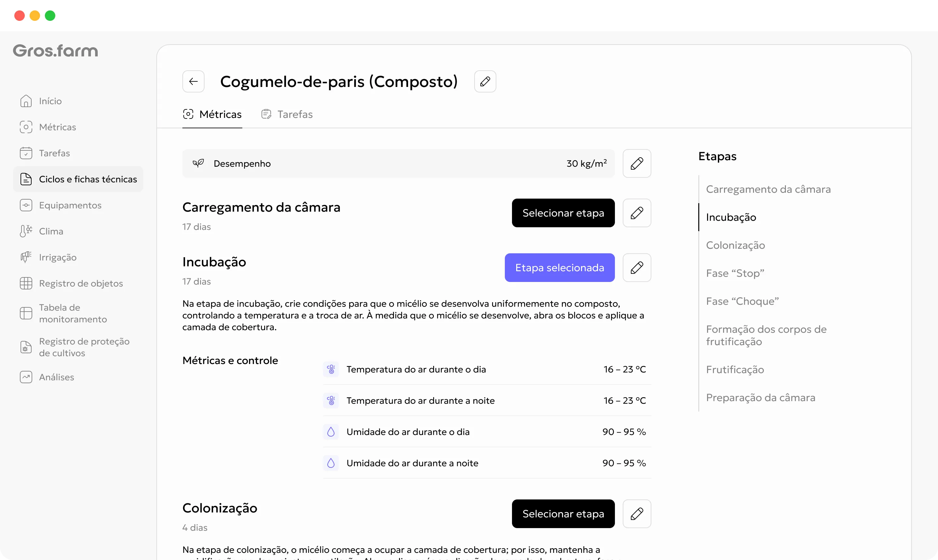
Task: Jump to Fase "Stop" in Etapas
Action: coord(735,273)
